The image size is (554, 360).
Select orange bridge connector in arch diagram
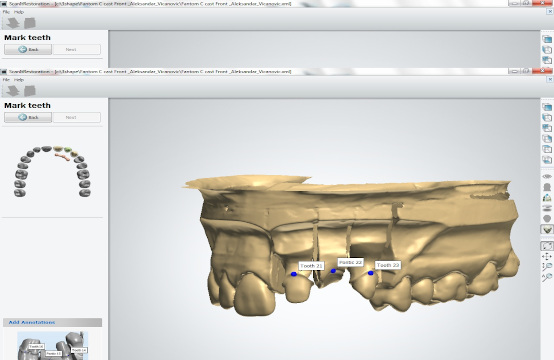[62, 157]
